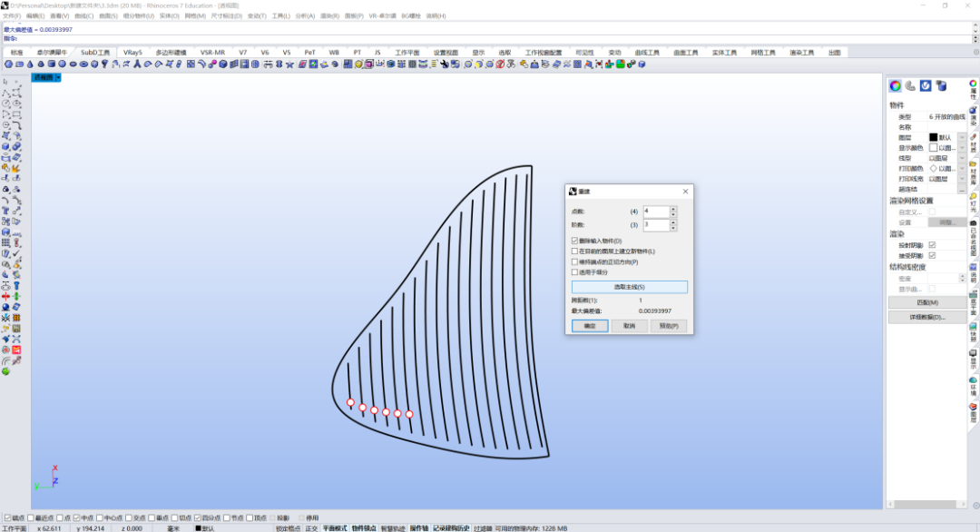980x532 pixels.
Task: Toggle the 中点 osnap checkbox
Action: click(x=77, y=517)
